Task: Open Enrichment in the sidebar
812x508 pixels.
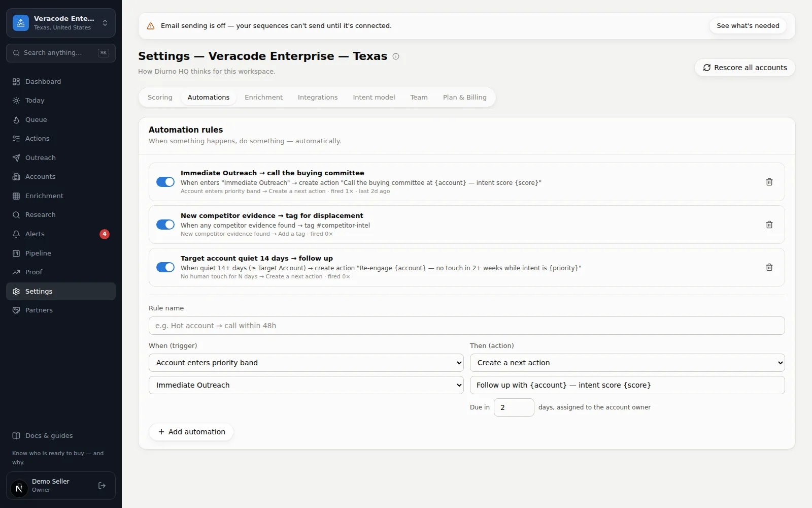Action: [61, 196]
